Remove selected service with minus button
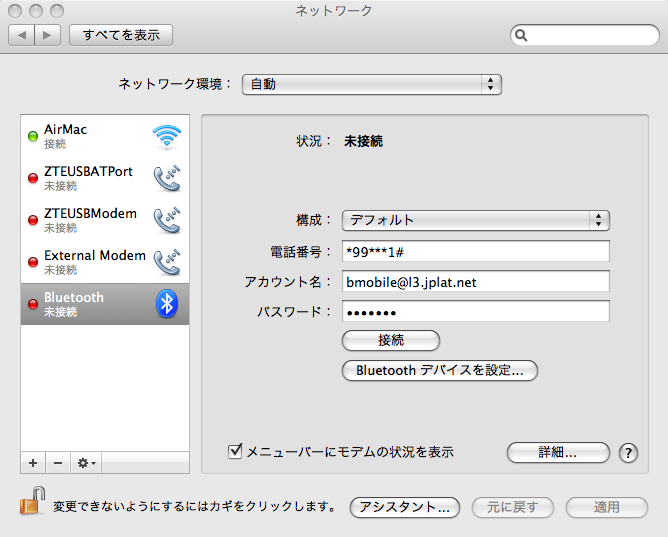 [58, 463]
